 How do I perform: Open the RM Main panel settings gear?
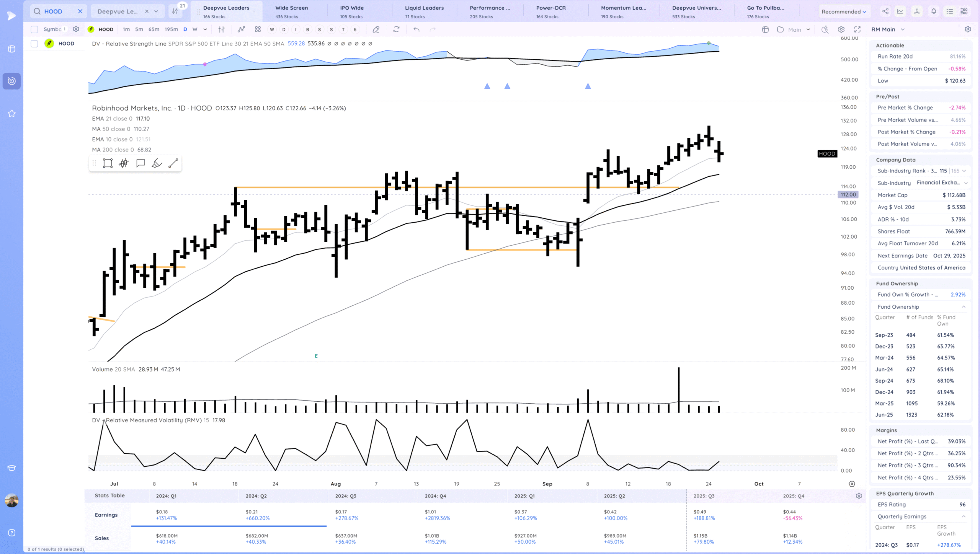(967, 29)
